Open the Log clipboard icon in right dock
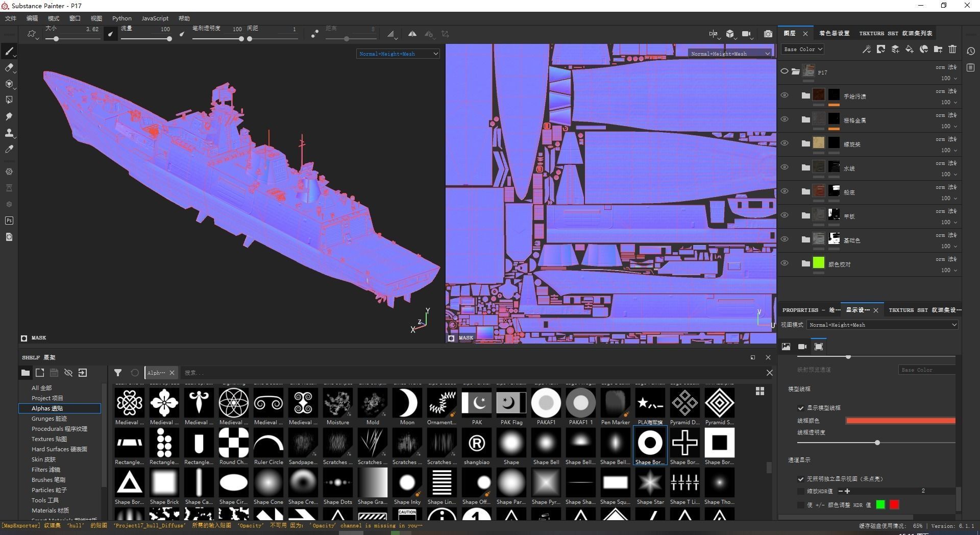The height and width of the screenshot is (535, 980). [971, 67]
